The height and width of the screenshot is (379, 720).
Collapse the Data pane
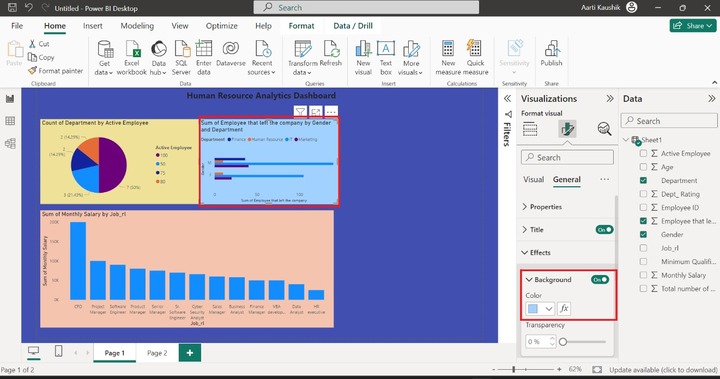tap(711, 98)
